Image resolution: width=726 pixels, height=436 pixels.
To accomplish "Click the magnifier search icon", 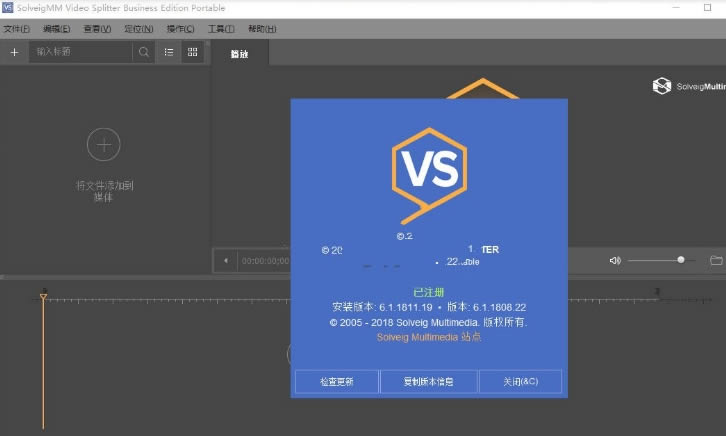I will tap(144, 52).
